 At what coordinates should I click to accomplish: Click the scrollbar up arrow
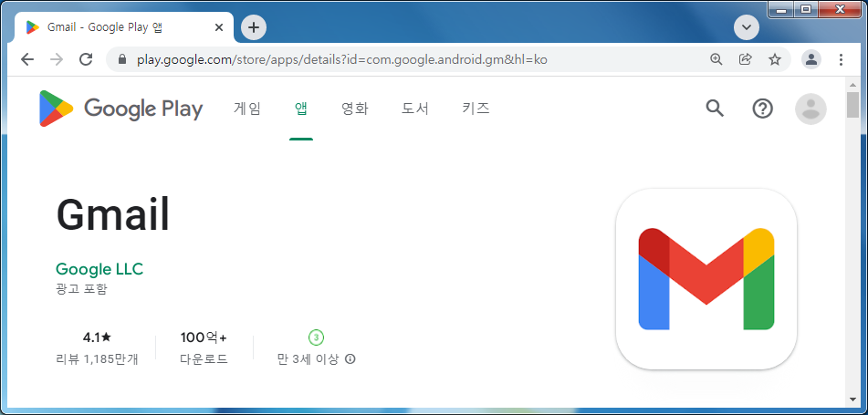852,84
